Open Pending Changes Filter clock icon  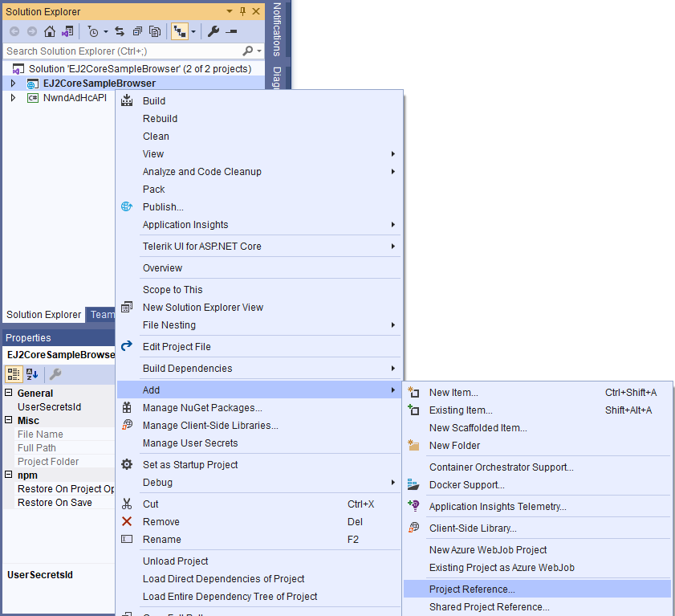[x=93, y=31]
